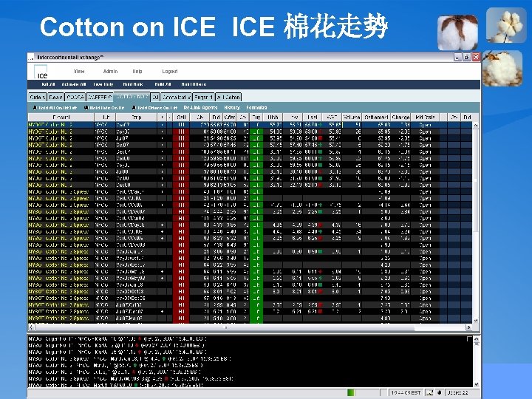Click Logout in the menu bar
Image resolution: width=532 pixels, height=399 pixels.
[x=170, y=71]
